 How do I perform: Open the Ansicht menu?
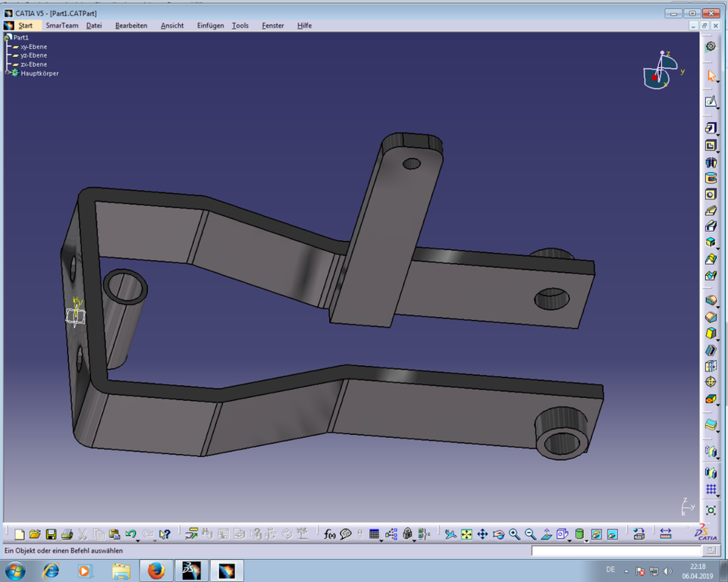click(x=171, y=25)
